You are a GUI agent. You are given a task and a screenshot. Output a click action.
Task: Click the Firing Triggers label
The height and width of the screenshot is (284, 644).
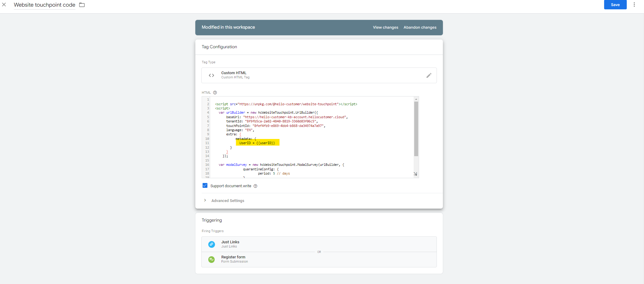[213, 231]
